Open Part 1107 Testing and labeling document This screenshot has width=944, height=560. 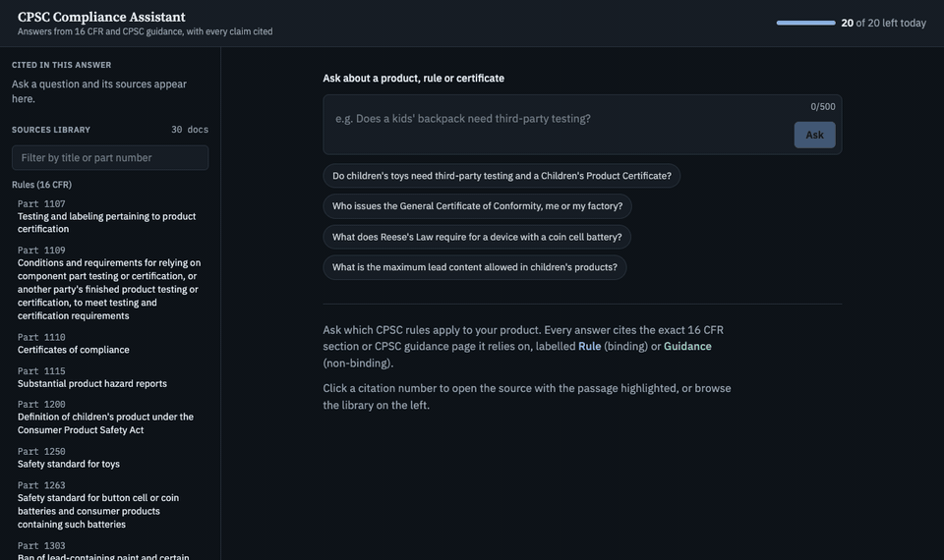[110, 216]
